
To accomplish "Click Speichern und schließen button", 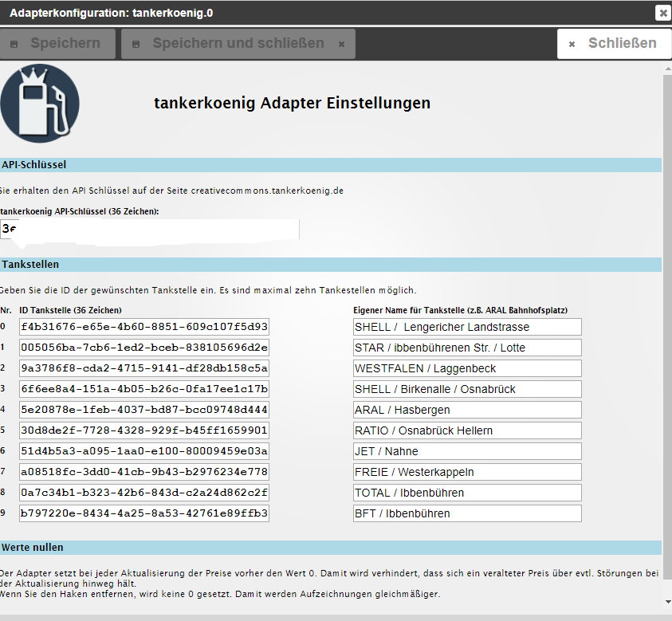I will (x=238, y=43).
